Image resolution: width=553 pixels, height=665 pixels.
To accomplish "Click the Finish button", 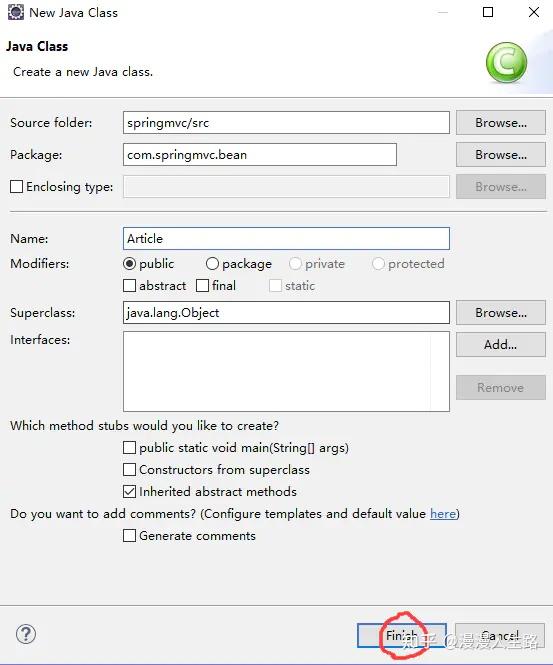I will (402, 635).
